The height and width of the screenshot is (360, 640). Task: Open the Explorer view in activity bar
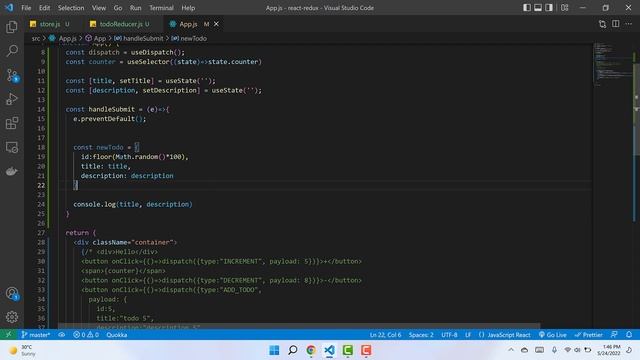(12, 27)
